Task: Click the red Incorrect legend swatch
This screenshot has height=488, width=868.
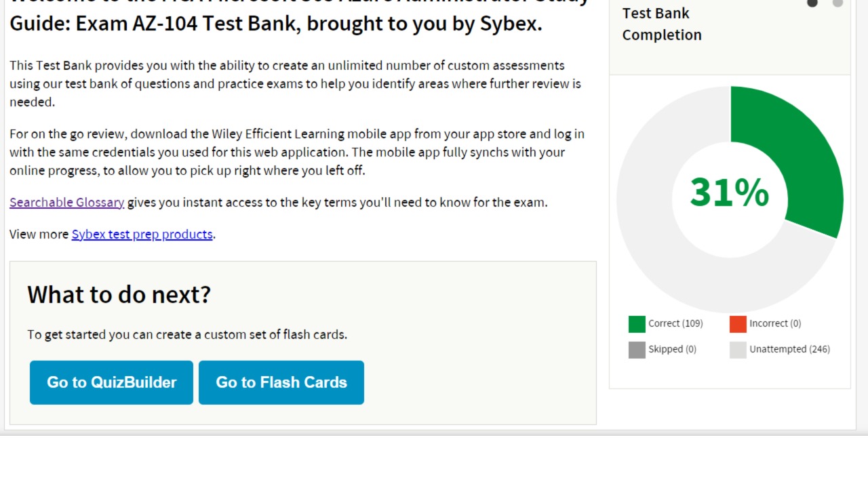Action: click(x=738, y=324)
